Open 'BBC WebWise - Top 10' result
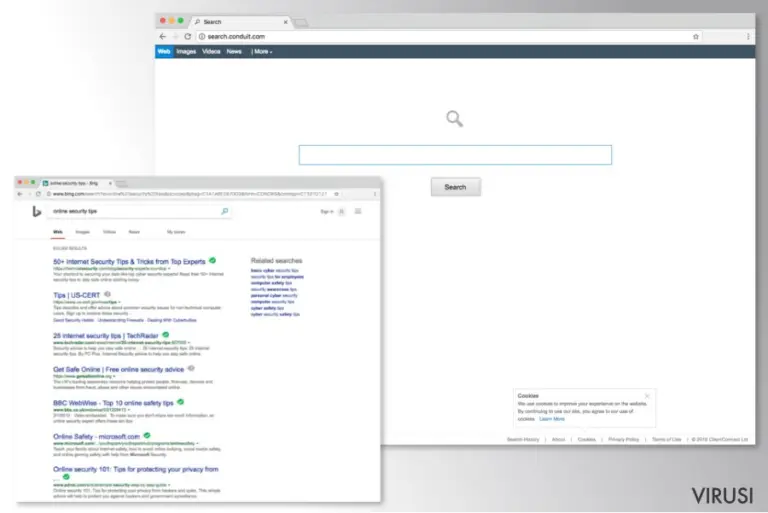The image size is (768, 513). (113, 403)
